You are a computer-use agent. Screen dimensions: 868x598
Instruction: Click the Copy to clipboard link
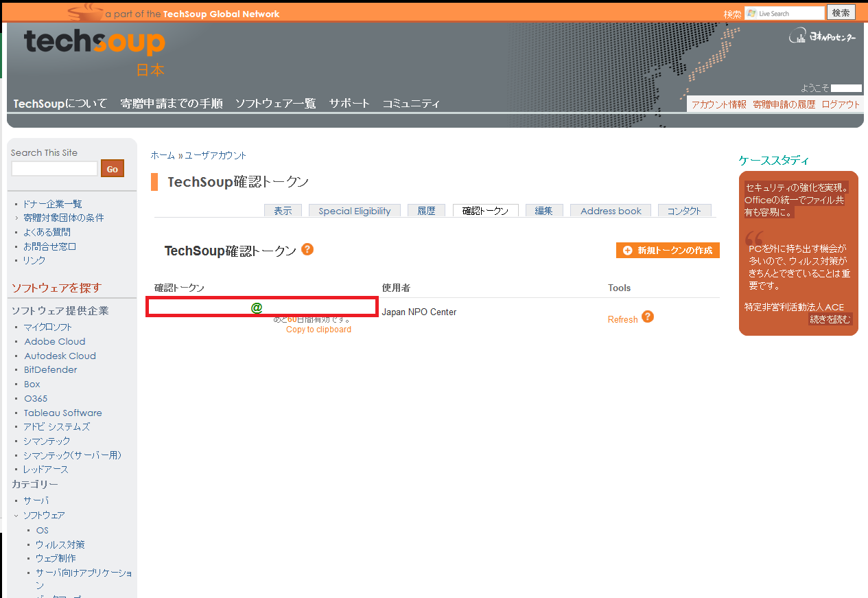pyautogui.click(x=318, y=330)
